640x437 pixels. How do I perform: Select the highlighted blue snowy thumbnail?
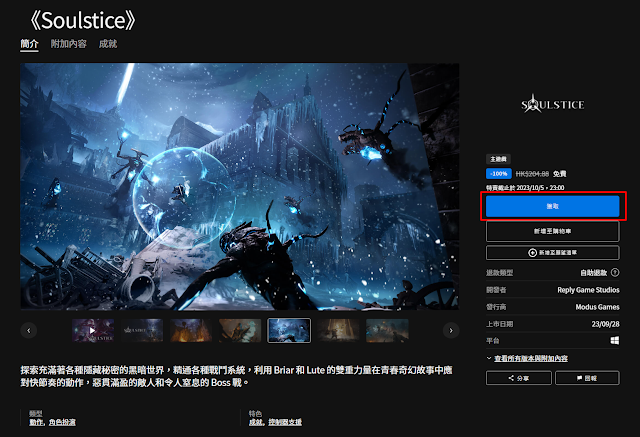point(289,331)
